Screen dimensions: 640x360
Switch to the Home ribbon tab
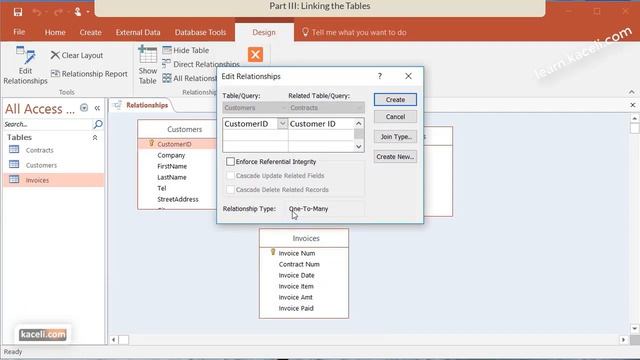[x=55, y=32]
